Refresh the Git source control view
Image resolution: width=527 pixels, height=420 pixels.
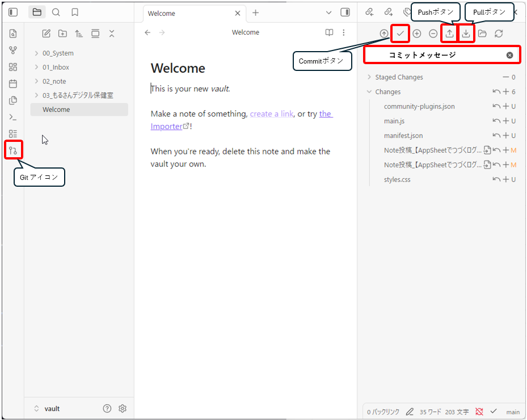coord(499,33)
